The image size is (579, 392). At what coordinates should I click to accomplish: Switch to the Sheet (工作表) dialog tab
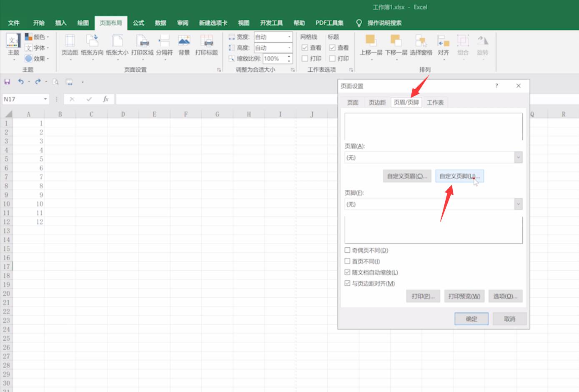coord(435,102)
